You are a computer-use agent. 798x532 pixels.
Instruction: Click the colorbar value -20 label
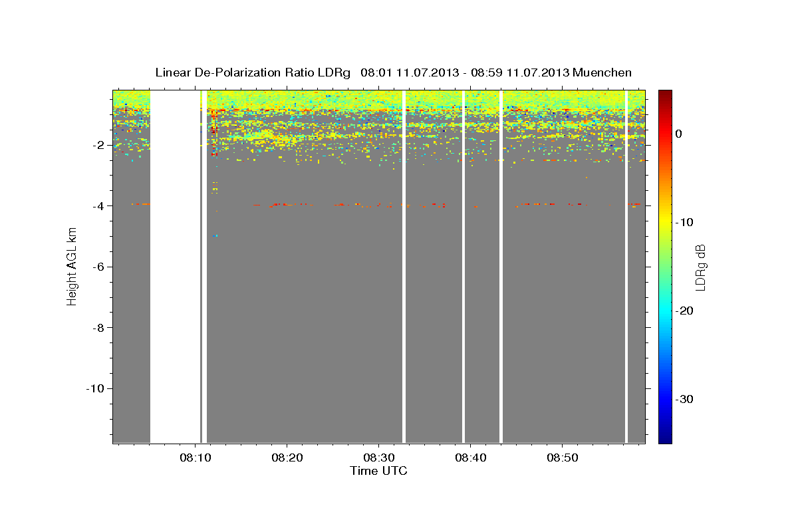pyautogui.click(x=685, y=311)
